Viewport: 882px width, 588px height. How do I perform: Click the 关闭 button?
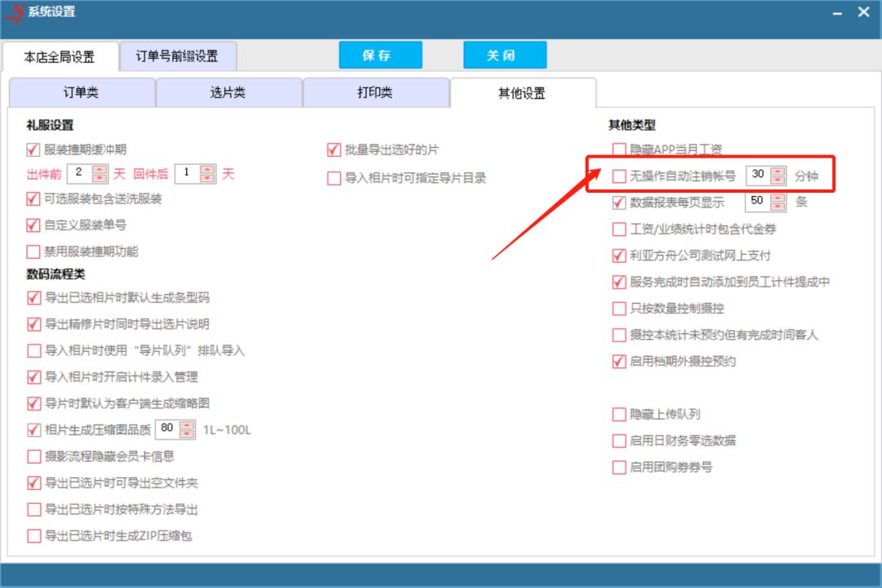[505, 55]
